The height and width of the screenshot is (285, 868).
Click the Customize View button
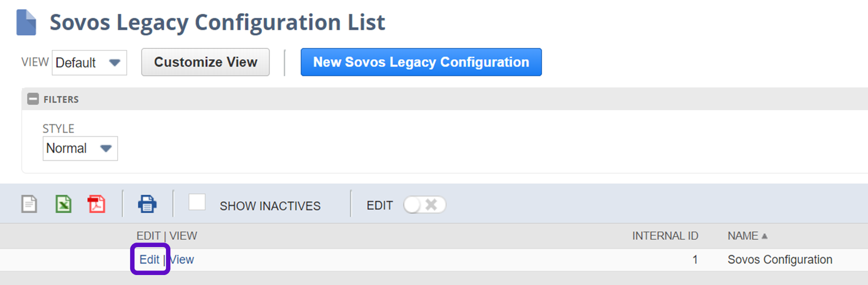click(x=205, y=62)
